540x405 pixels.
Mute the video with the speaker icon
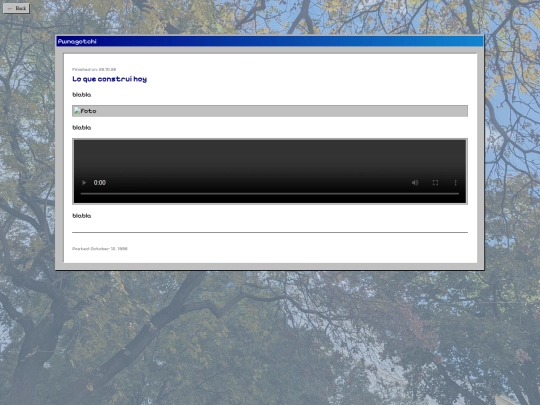[x=415, y=183]
